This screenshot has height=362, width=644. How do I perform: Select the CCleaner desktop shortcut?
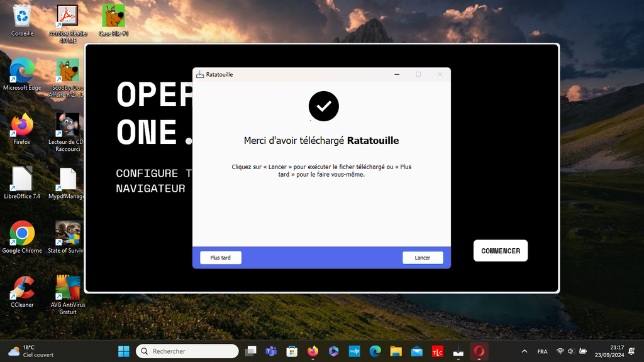tap(22, 292)
